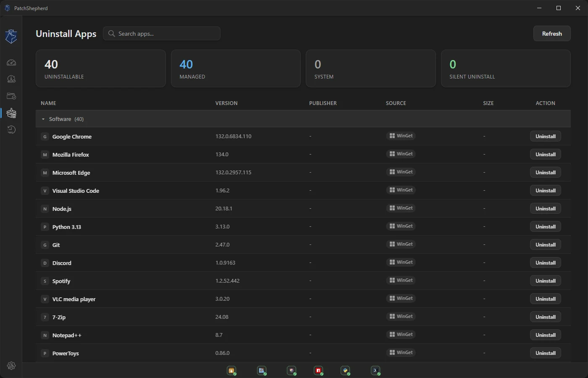The image size is (588, 378).
Task: Click the Refresh button
Action: [552, 34]
